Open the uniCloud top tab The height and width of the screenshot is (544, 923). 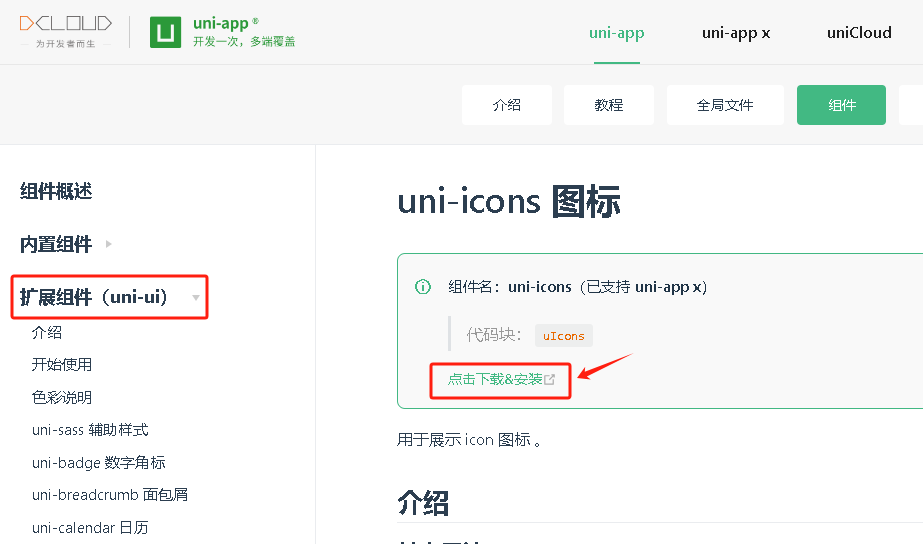(x=859, y=32)
